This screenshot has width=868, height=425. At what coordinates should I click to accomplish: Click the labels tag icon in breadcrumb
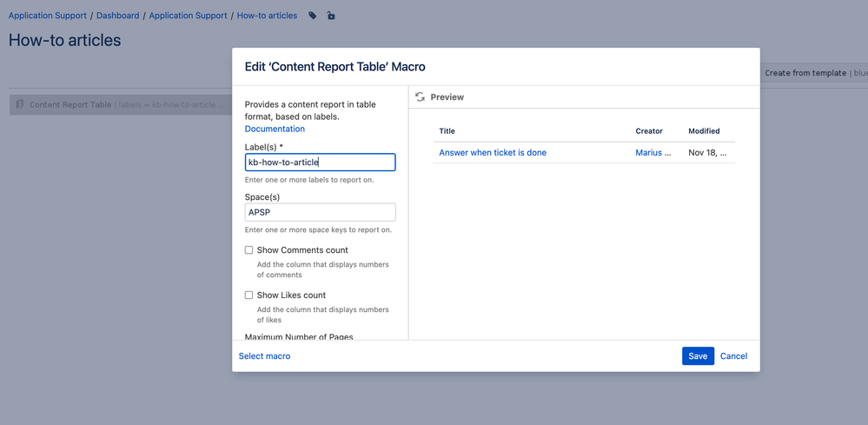coord(313,16)
